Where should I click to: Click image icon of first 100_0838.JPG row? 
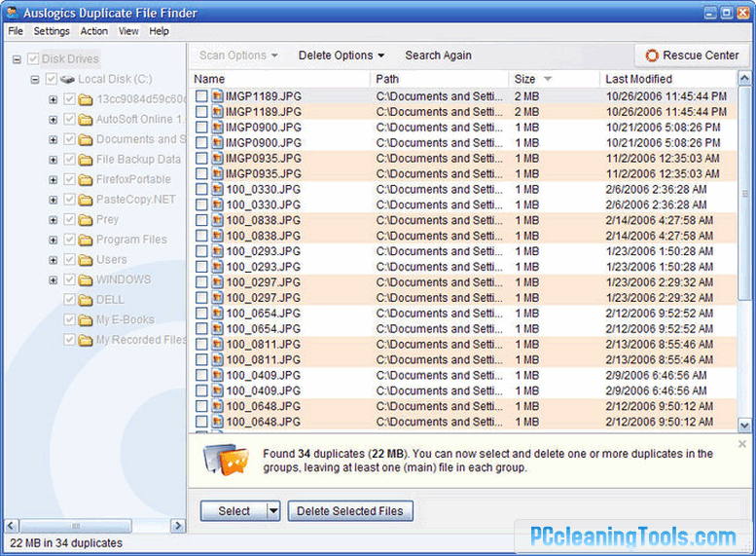pyautogui.click(x=217, y=220)
